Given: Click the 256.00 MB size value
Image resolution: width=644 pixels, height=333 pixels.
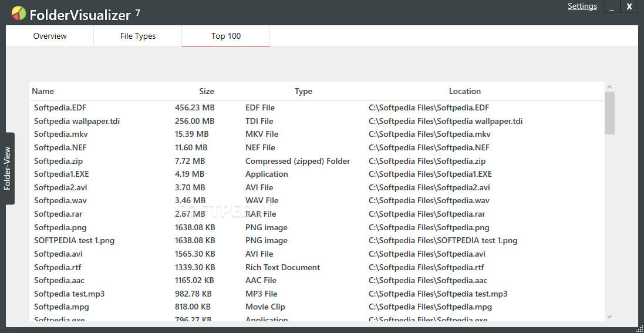Looking at the screenshot, I should (195, 121).
